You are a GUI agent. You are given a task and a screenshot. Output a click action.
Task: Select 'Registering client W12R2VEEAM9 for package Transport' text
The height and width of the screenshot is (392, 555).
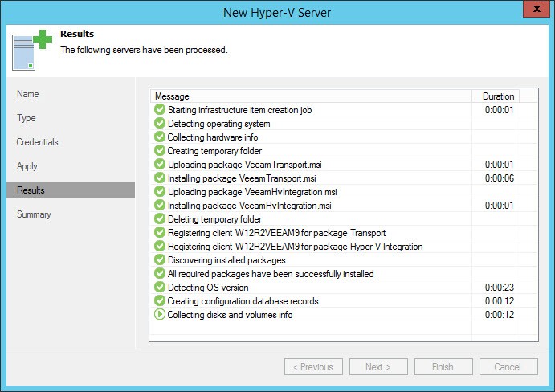pos(276,233)
